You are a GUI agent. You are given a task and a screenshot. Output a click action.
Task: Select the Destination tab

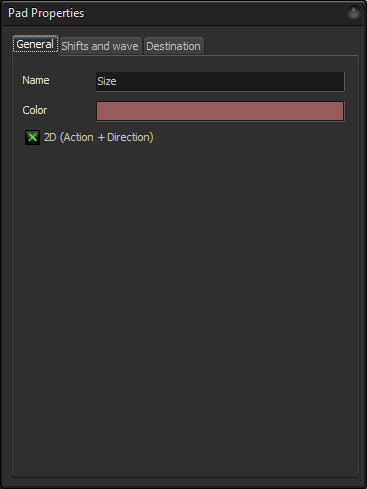coord(173,46)
